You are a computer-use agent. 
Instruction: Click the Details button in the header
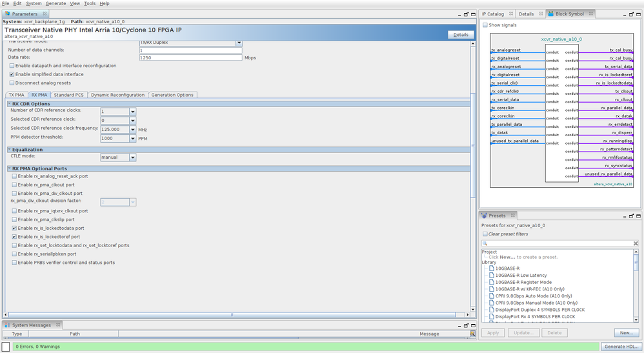point(460,34)
